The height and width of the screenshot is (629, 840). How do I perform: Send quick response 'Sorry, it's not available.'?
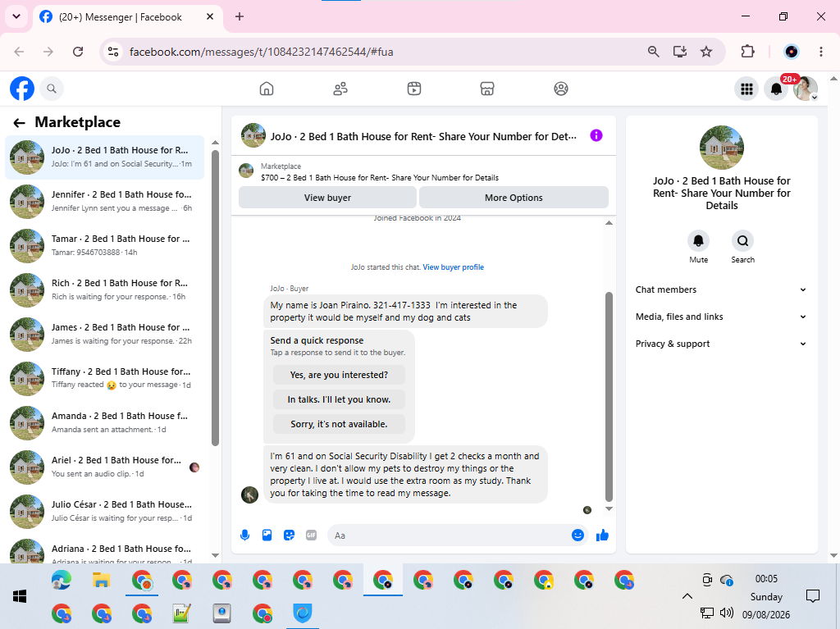pyautogui.click(x=339, y=424)
